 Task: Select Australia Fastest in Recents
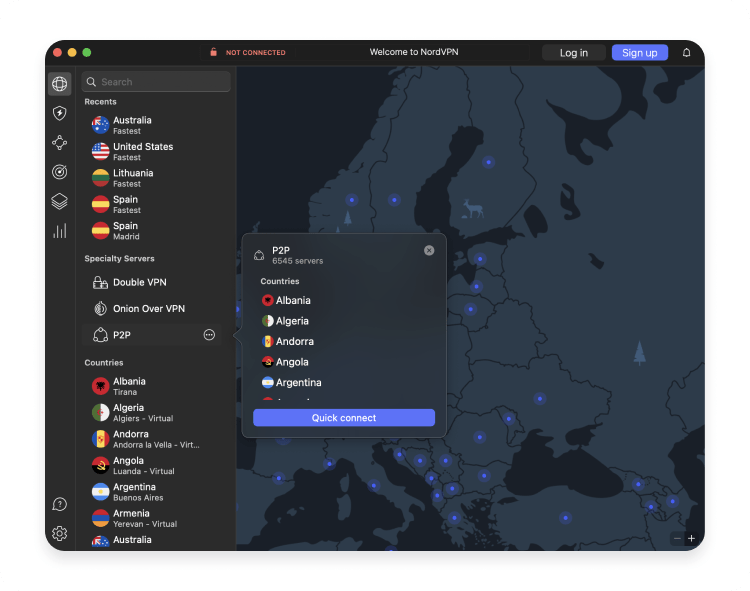(x=153, y=125)
